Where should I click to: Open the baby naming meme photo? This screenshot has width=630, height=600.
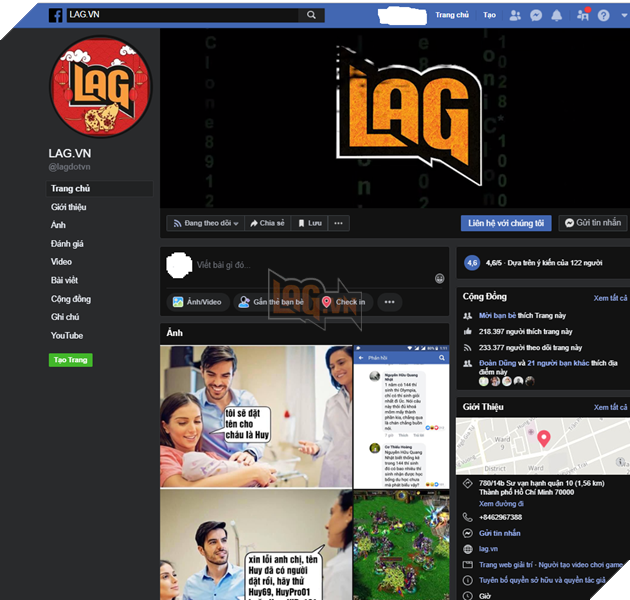point(256,416)
